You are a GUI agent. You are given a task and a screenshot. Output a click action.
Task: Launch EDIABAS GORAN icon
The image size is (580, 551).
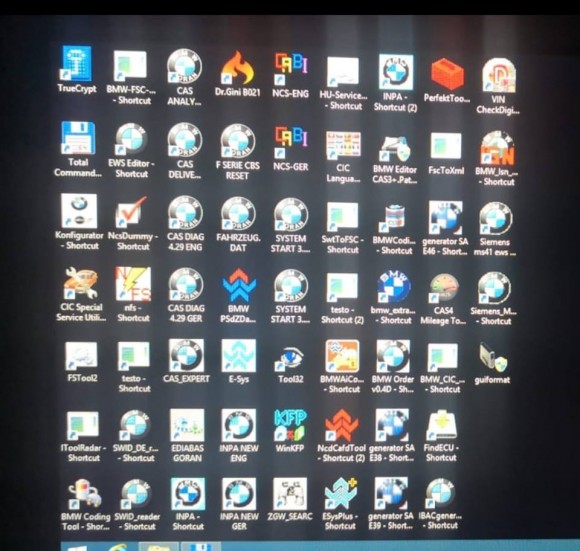pos(187,426)
